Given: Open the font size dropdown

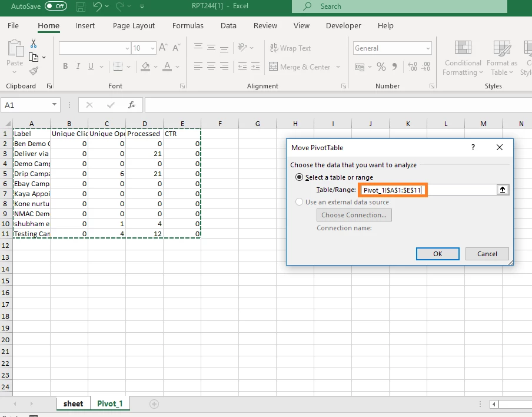Looking at the screenshot, I should point(152,48).
